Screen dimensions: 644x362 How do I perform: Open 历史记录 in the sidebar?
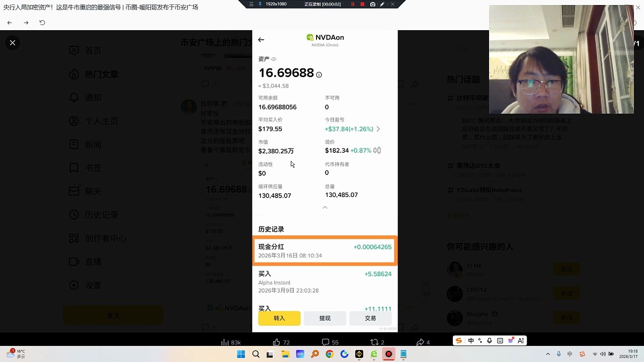click(94, 215)
